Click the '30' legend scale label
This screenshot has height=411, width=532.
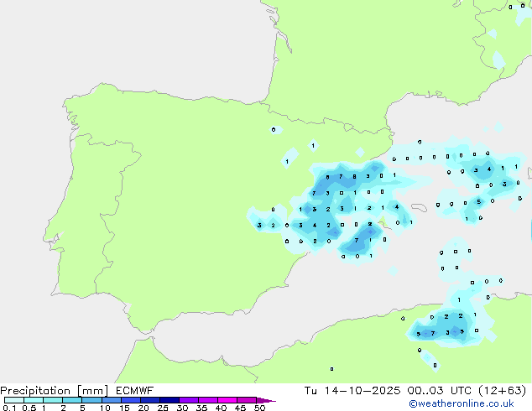click(x=182, y=408)
